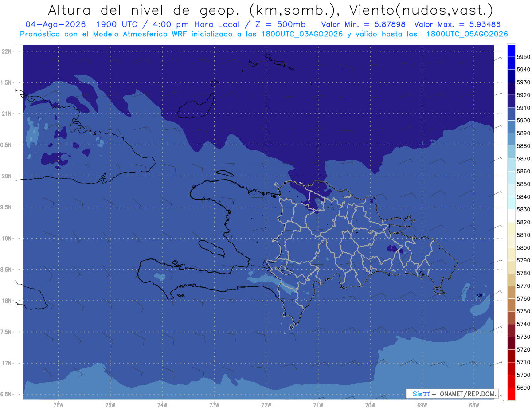
Task: Click the color bar segment between 5750 and 5740
Action: (511, 317)
